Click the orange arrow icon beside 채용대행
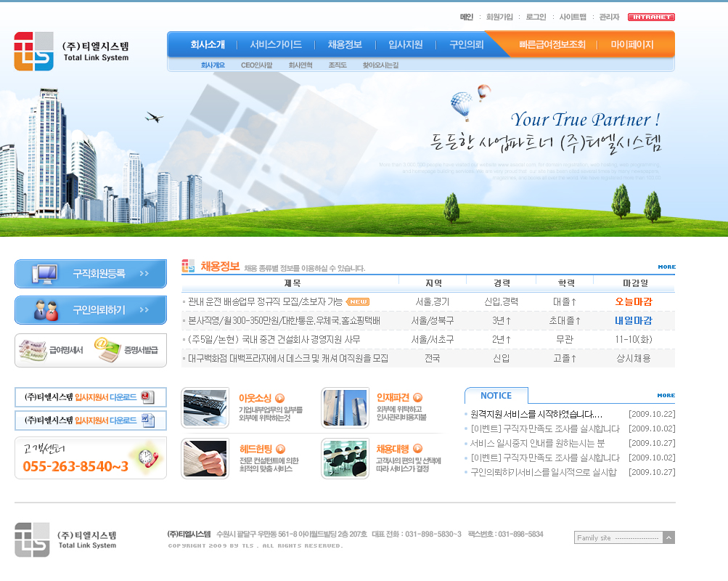Image resolution: width=728 pixels, height=581 pixels. (x=417, y=448)
